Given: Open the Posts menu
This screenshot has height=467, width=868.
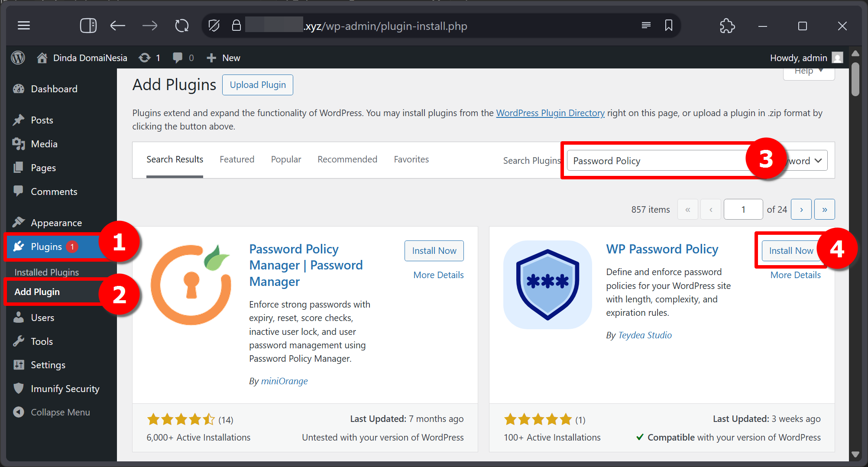Looking at the screenshot, I should pos(42,120).
